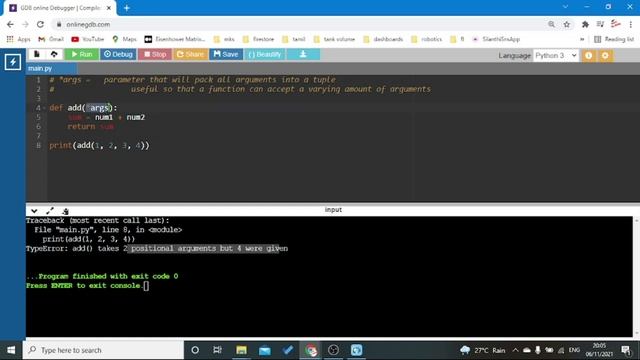Open the weather widget showing 27°C Rain
640x360 pixels.
click(x=483, y=350)
